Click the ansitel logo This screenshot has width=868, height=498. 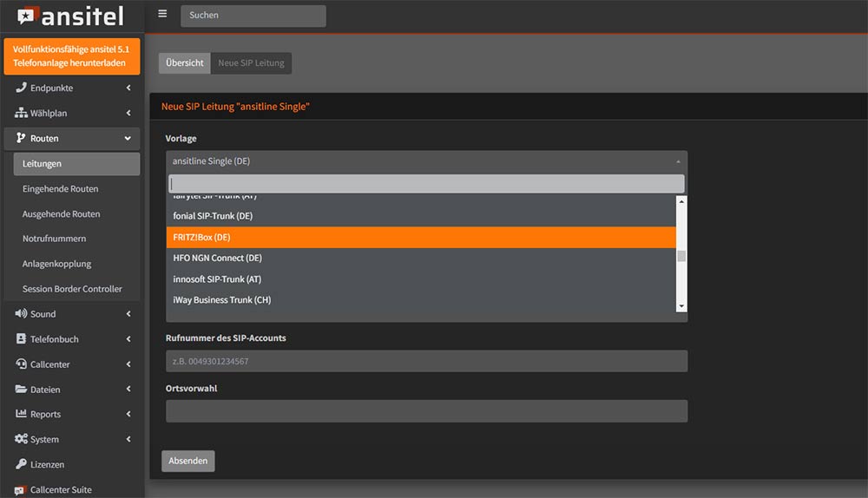point(70,16)
